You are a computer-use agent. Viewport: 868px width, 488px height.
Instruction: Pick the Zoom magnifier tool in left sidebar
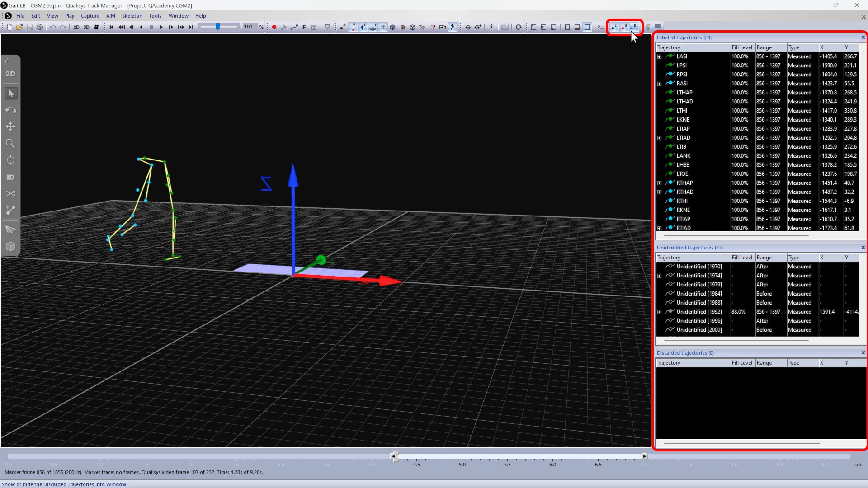pyautogui.click(x=11, y=144)
